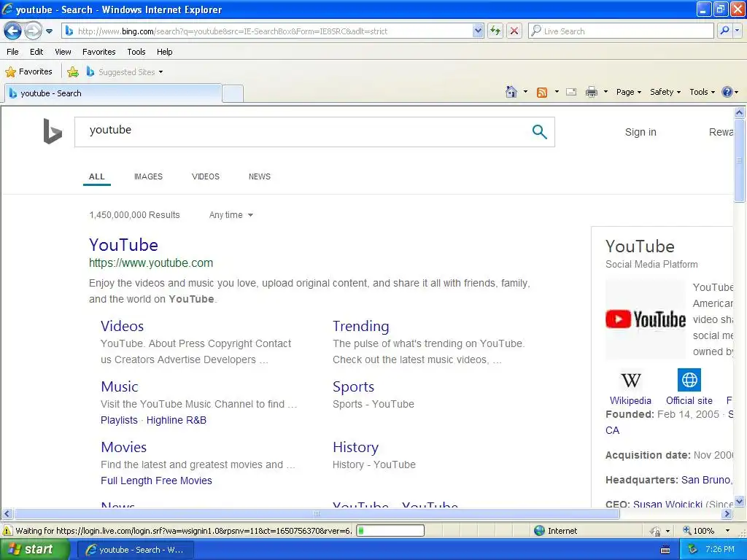
Task: Click the Official site globe icon
Action: tap(689, 380)
